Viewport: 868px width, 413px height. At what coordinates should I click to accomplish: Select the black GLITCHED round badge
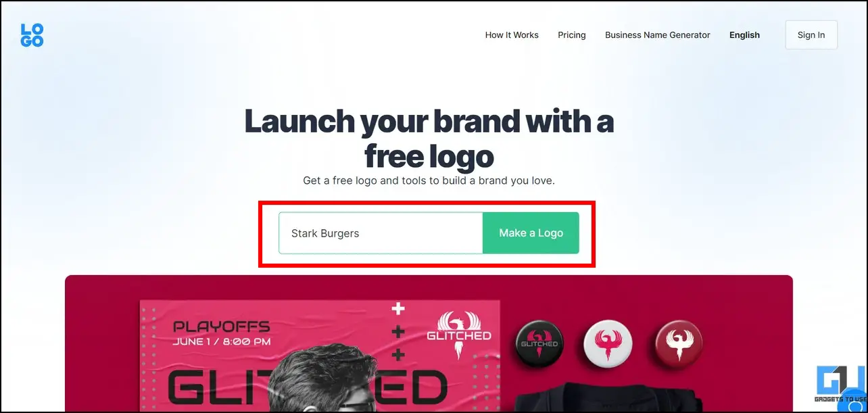pyautogui.click(x=539, y=343)
